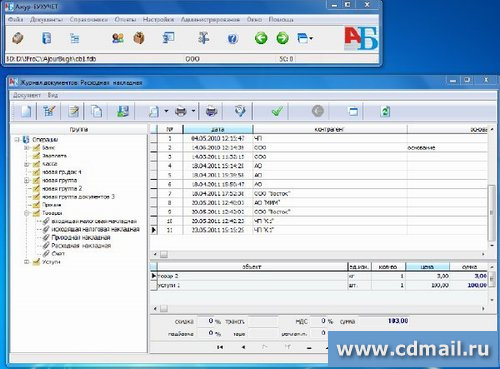Sort by the дата column header
The height and width of the screenshot is (369, 500).
click(x=218, y=129)
